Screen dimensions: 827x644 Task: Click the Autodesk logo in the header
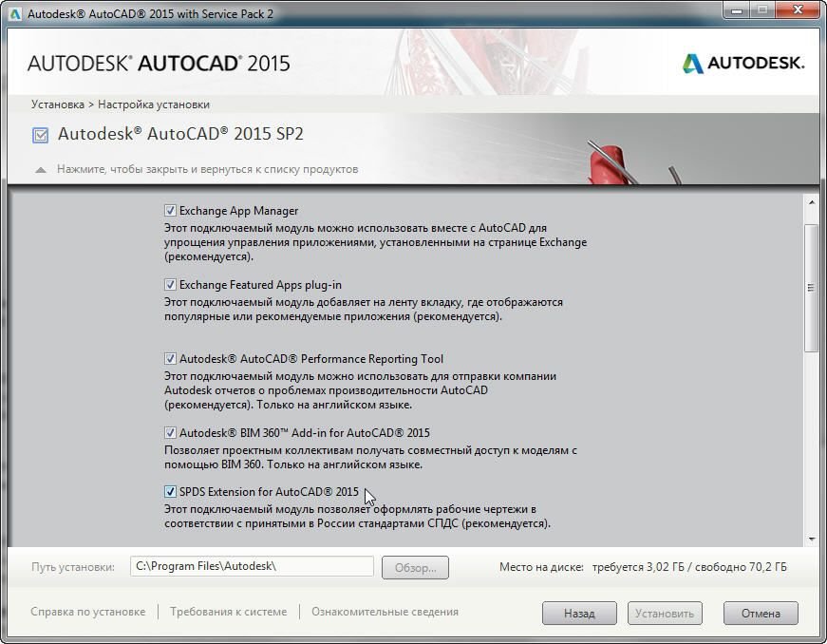[x=742, y=64]
